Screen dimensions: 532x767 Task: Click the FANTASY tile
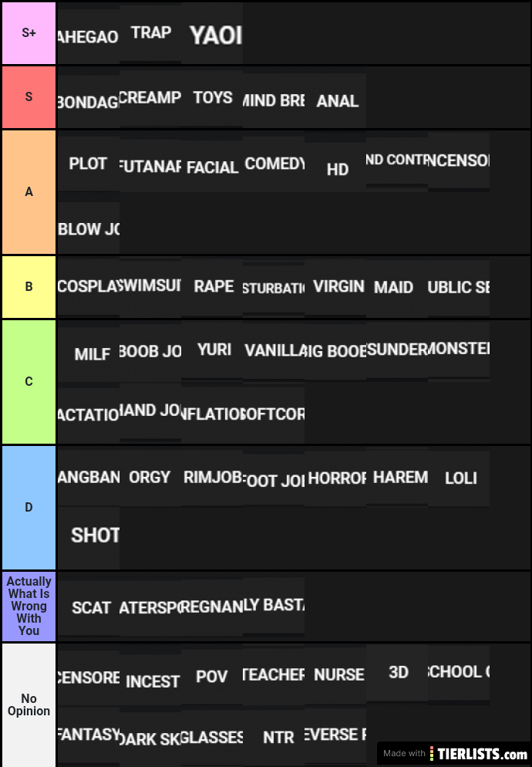tap(89, 735)
